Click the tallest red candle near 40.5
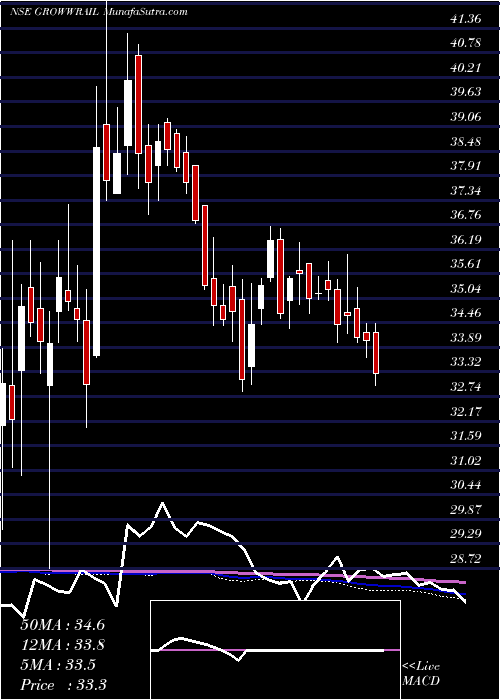The height and width of the screenshot is (700, 500). pyautogui.click(x=138, y=104)
